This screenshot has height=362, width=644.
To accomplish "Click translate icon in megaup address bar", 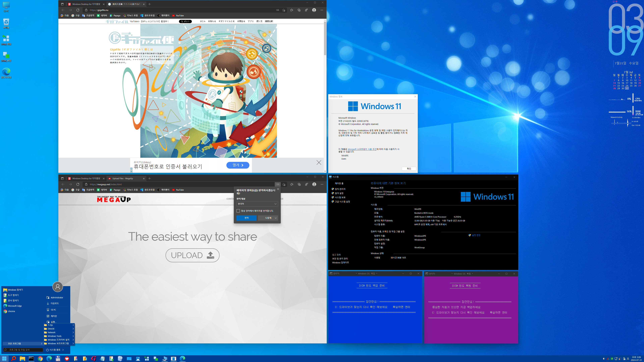I will (x=278, y=184).
